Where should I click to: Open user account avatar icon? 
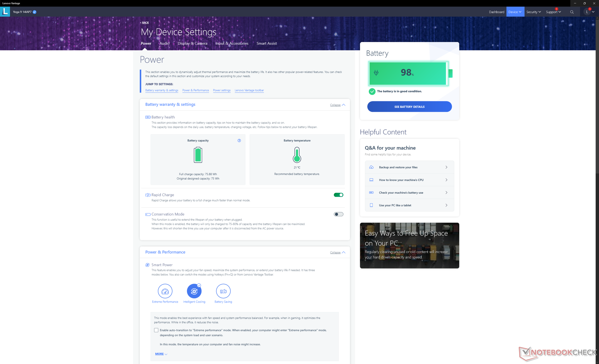pyautogui.click(x=587, y=12)
